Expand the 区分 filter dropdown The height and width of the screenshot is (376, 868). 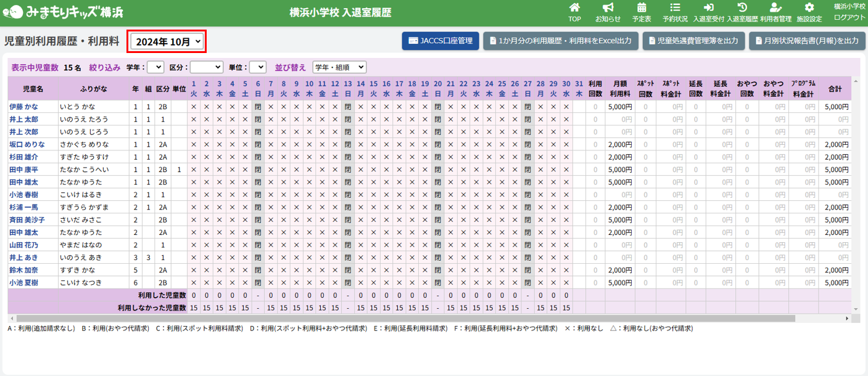point(206,67)
